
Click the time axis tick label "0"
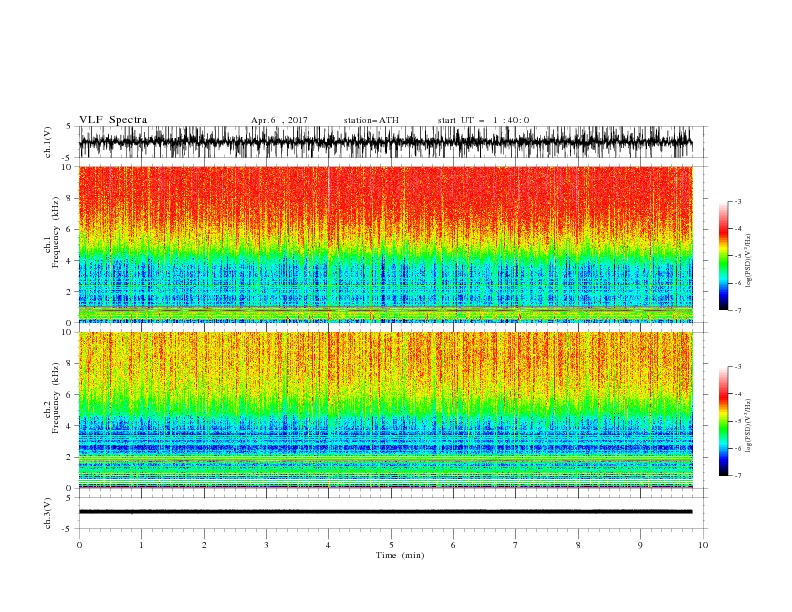pos(79,545)
